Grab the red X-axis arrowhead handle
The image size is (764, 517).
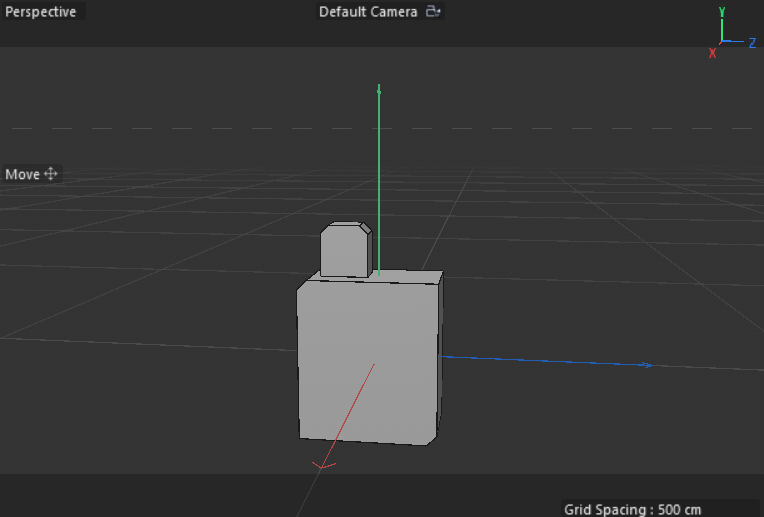(x=323, y=465)
